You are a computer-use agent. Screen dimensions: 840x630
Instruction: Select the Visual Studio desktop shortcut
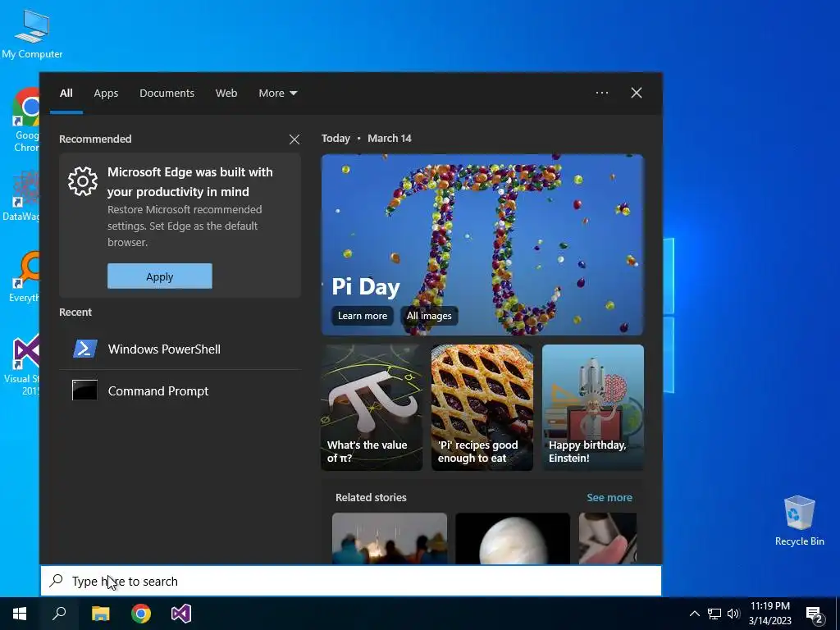click(x=22, y=366)
